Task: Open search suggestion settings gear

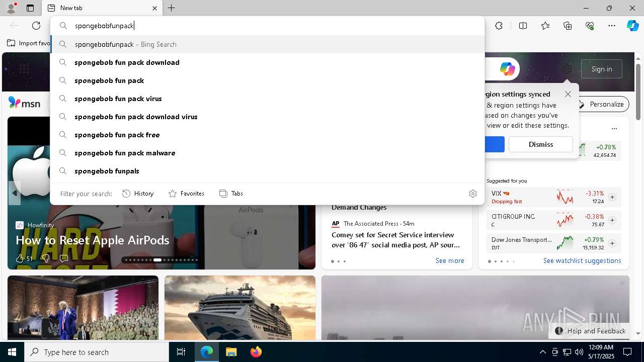Action: click(x=473, y=194)
